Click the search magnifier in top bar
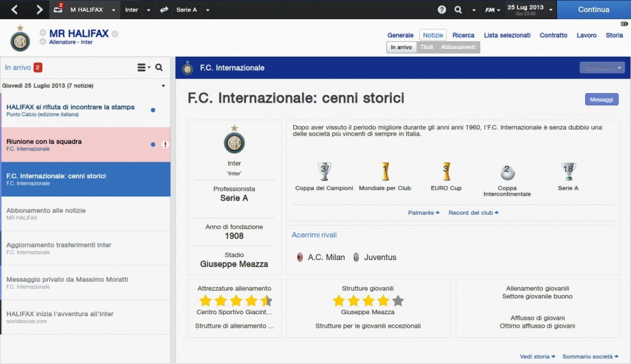This screenshot has width=631, height=364. click(x=458, y=10)
